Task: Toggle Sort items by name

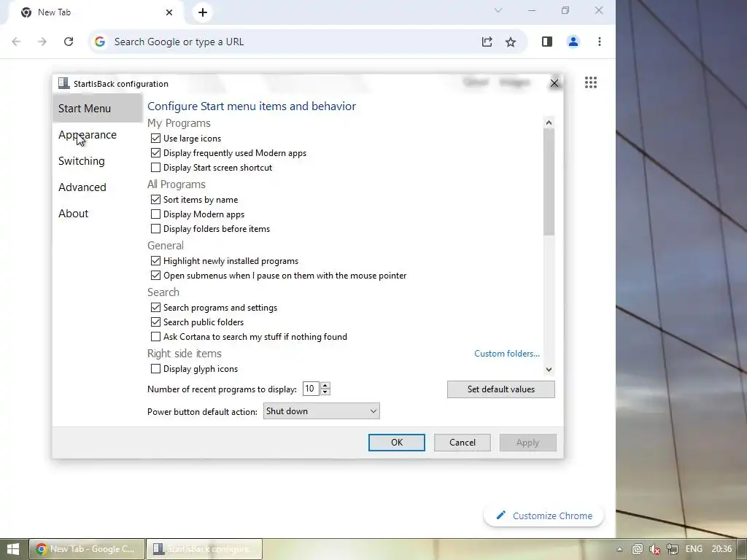Action: tap(156, 200)
